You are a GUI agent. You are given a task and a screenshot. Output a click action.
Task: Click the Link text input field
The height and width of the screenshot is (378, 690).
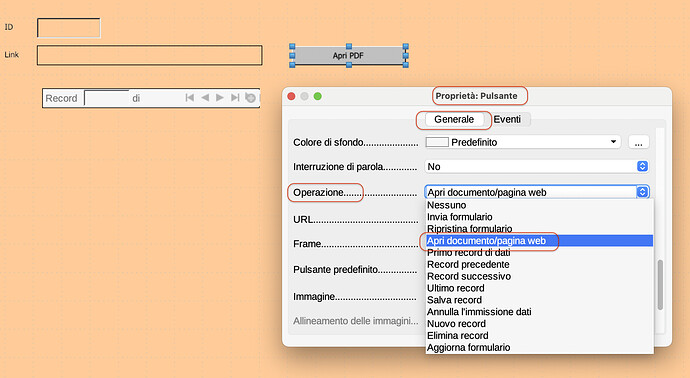(150, 55)
